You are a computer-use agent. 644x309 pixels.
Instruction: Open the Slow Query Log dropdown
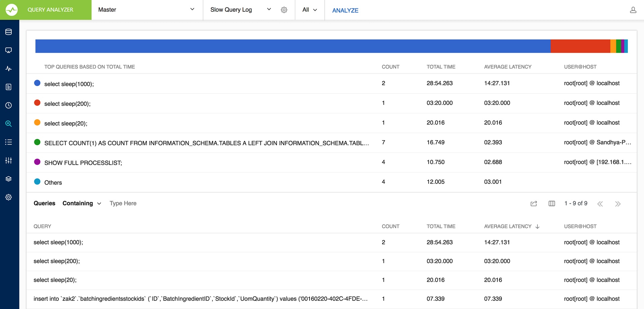coord(240,10)
